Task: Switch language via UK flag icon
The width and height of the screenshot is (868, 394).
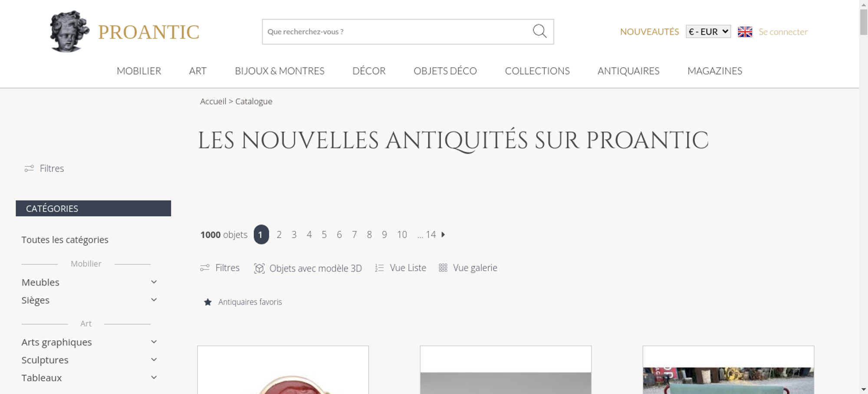Action: point(745,32)
